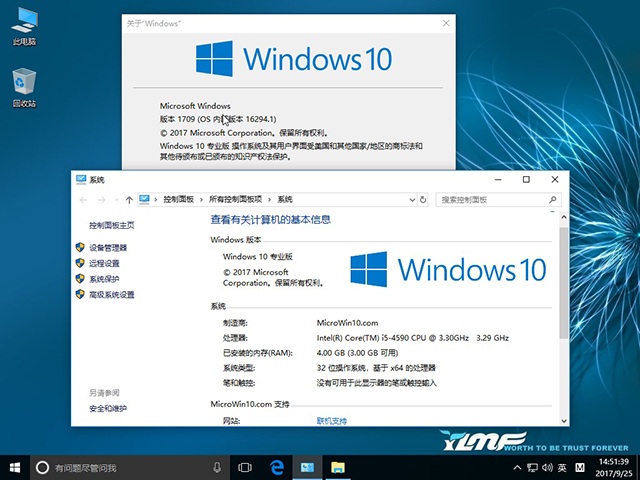Click the System window title bar icon
The image size is (640, 480).
coord(81,180)
